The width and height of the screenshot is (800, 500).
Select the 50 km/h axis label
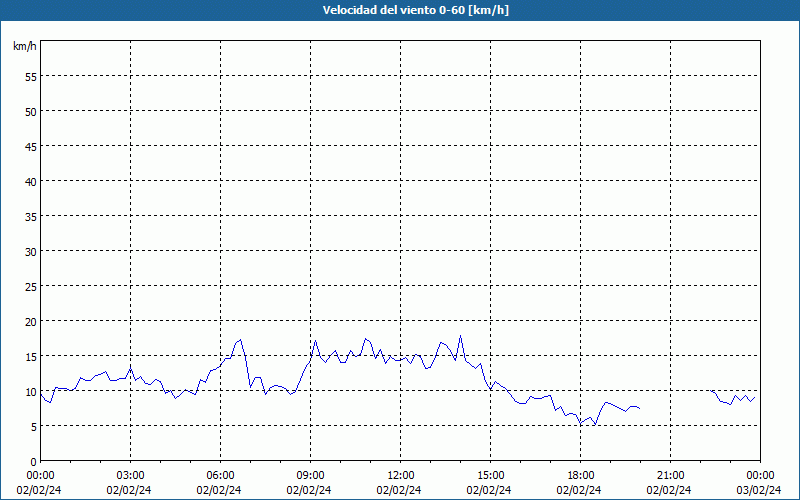[x=31, y=112]
